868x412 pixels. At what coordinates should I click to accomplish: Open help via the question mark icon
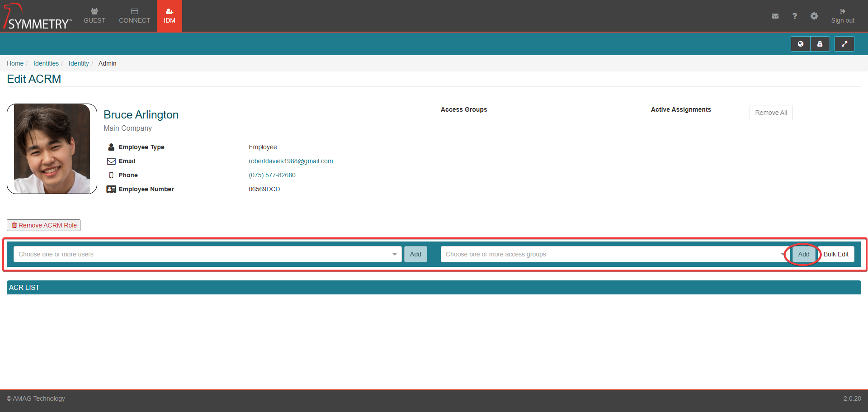coord(794,16)
